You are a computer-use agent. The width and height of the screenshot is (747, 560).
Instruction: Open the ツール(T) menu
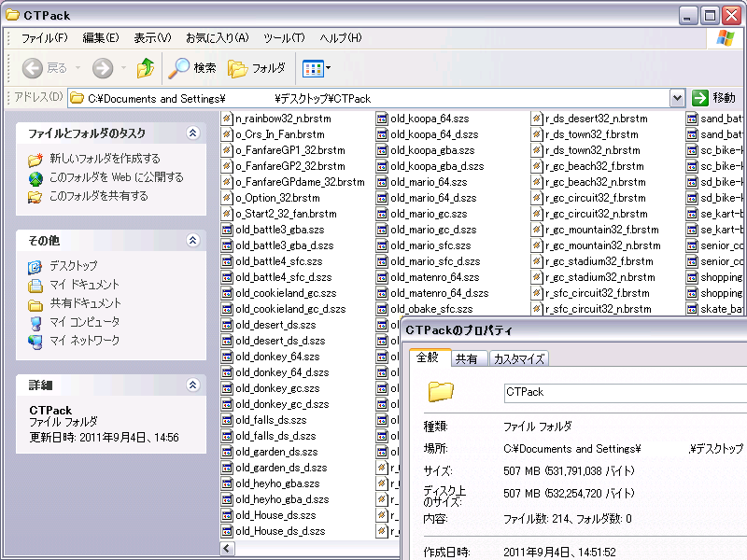pos(284,38)
